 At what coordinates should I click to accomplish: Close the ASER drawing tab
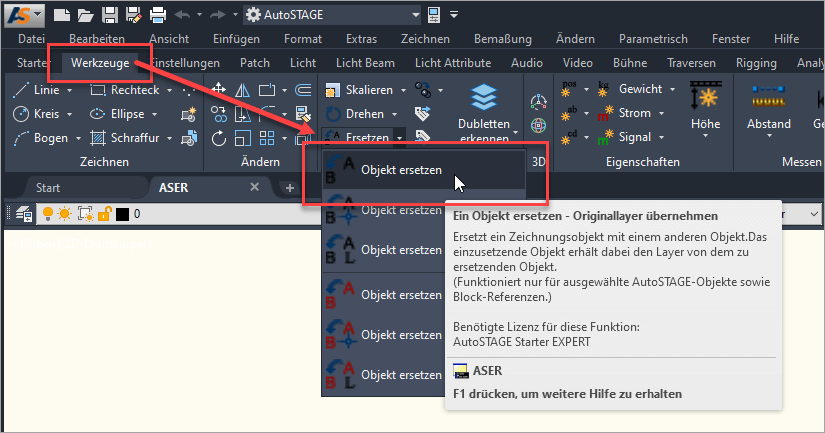(255, 187)
